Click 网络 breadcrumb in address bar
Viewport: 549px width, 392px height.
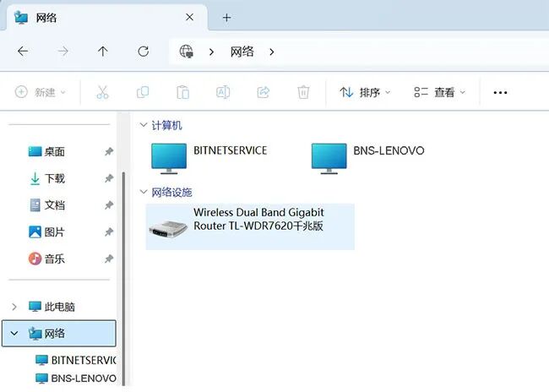click(242, 52)
